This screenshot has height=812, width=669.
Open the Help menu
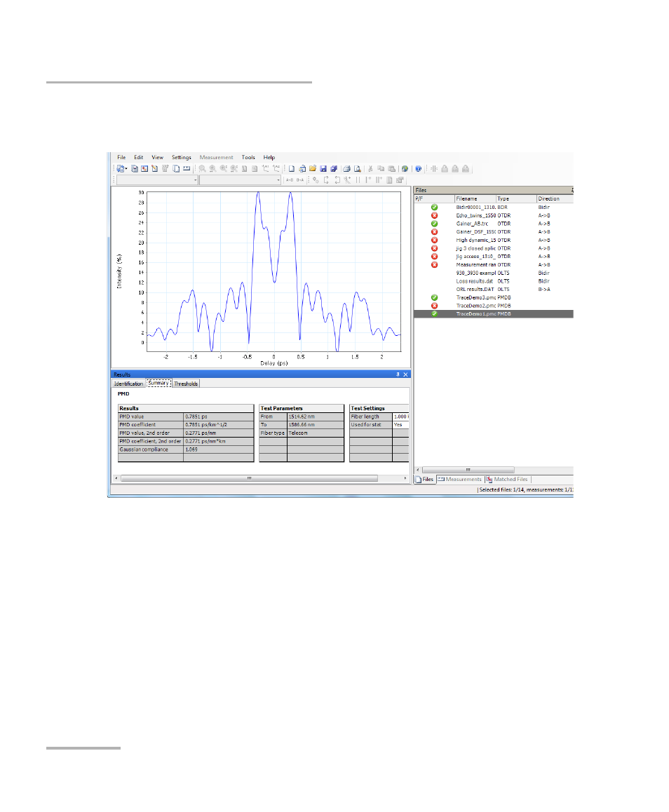click(x=269, y=158)
